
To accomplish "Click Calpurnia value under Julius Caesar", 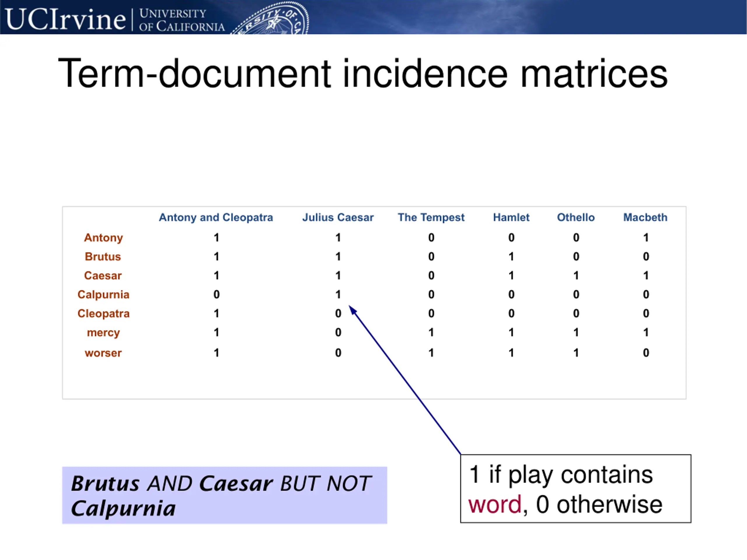I will tap(338, 295).
